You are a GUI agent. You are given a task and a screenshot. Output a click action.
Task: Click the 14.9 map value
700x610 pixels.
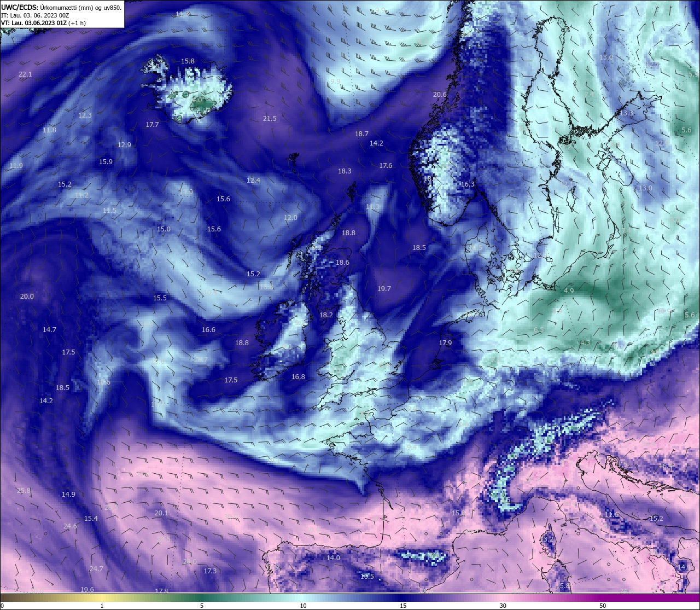click(68, 494)
